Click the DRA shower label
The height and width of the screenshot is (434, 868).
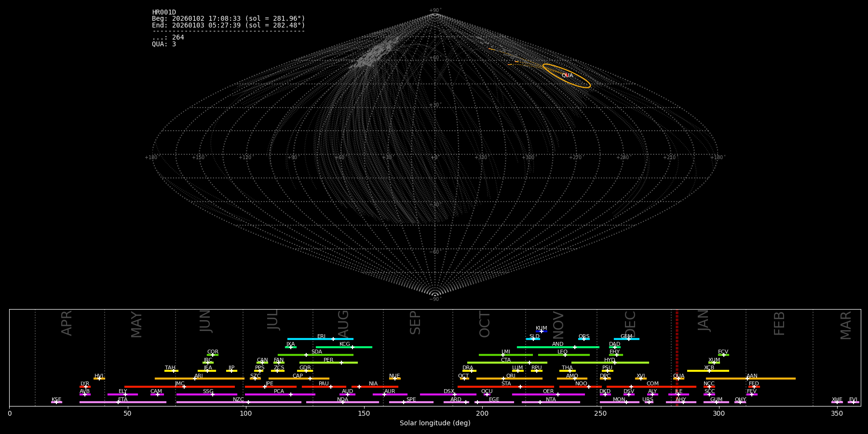click(x=468, y=368)
